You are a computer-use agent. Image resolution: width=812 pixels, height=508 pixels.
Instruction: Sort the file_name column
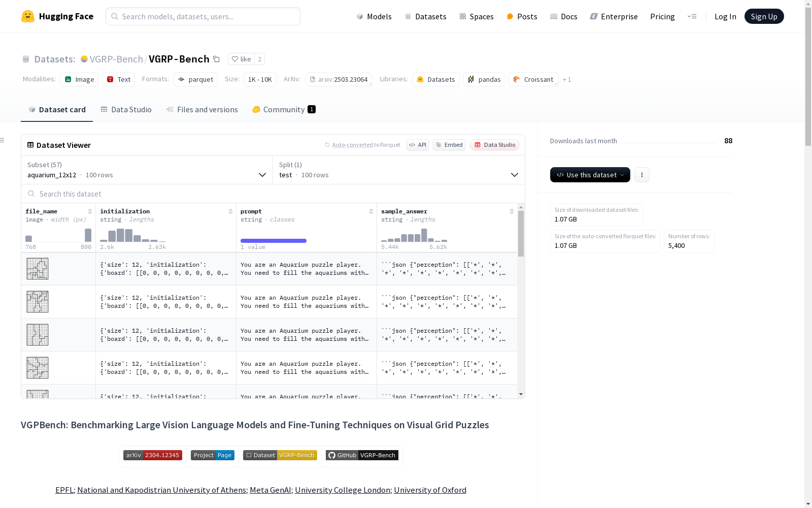(x=90, y=211)
